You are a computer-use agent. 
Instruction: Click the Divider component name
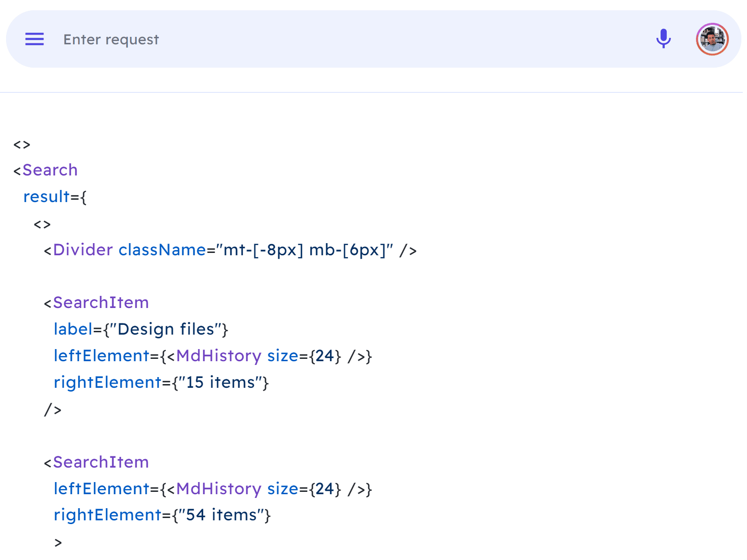[83, 250]
